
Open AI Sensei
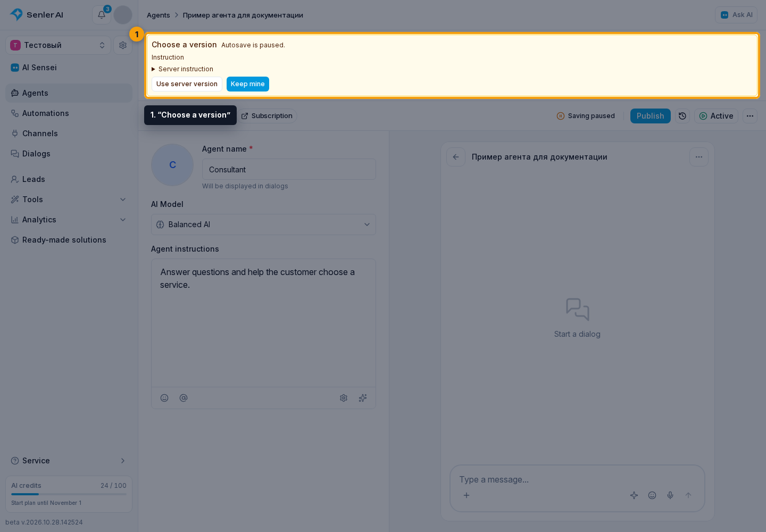coord(69,68)
